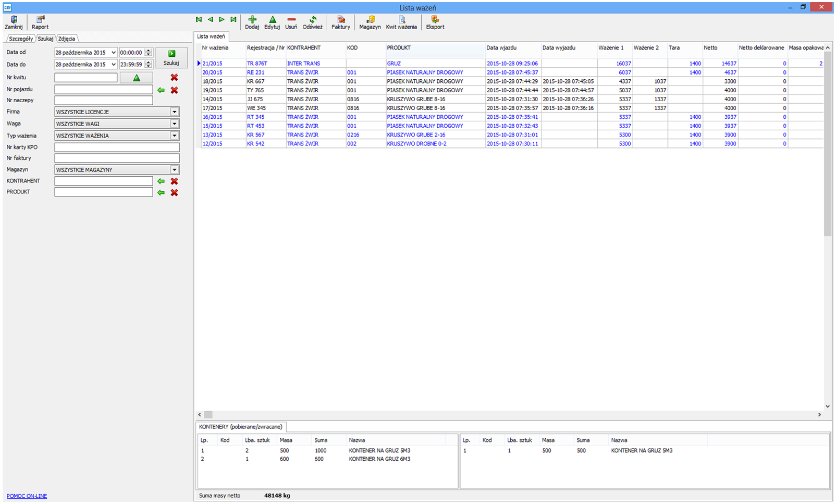Refresh list with Odśwież icon
This screenshot has width=836, height=504.
[313, 20]
